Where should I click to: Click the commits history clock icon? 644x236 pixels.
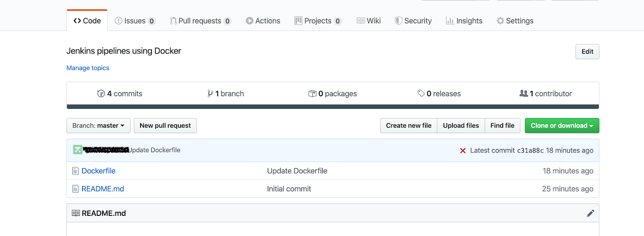101,93
